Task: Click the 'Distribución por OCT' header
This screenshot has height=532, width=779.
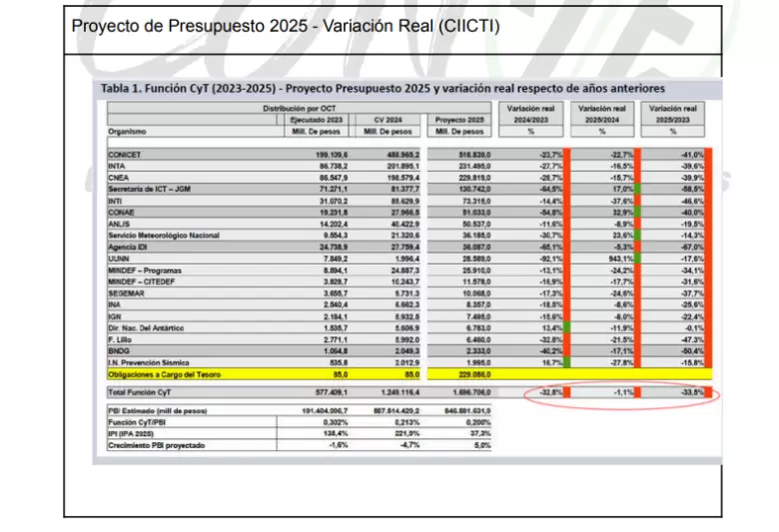Action: pyautogui.click(x=299, y=108)
